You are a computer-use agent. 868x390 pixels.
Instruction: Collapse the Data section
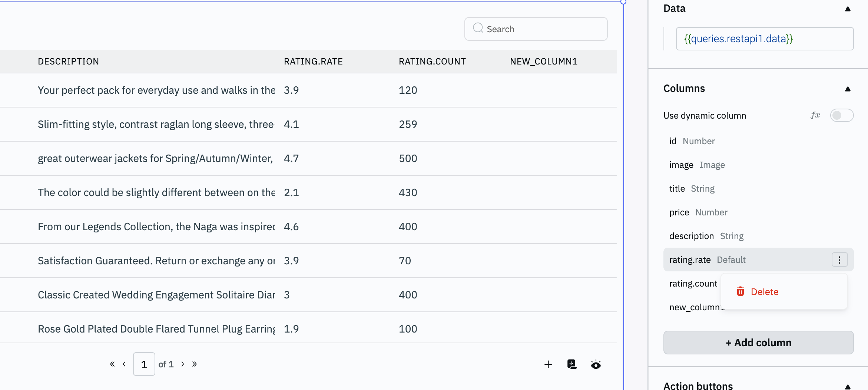pos(848,9)
